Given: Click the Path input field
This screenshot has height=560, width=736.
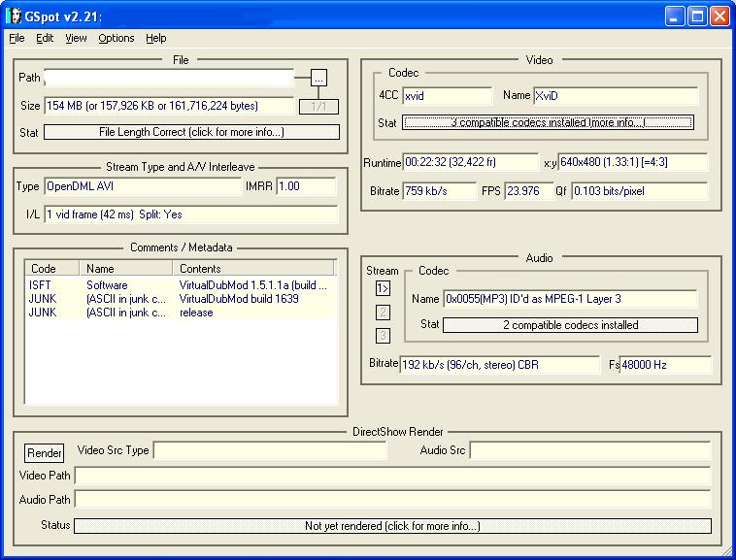Looking at the screenshot, I should pos(169,78).
